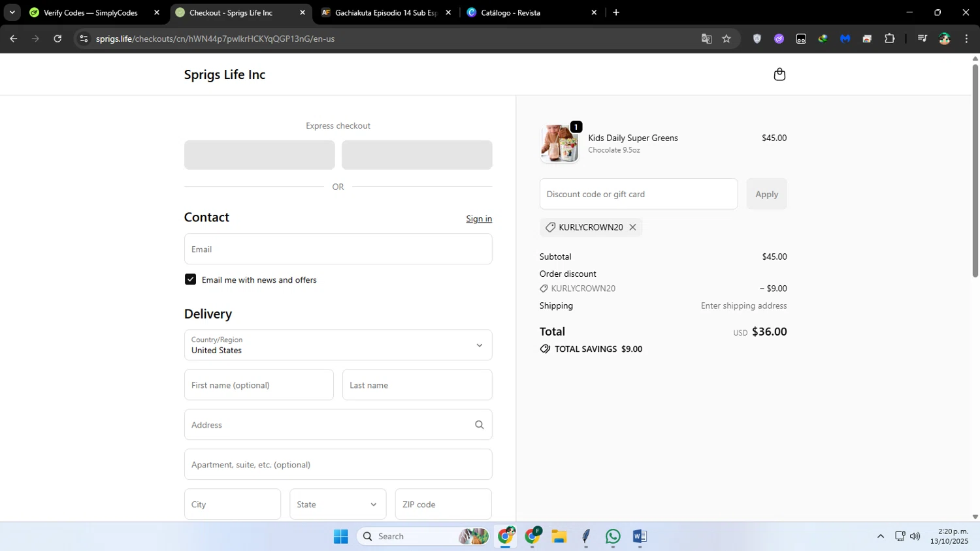Open Chrome's three-dot menu

[966, 39]
